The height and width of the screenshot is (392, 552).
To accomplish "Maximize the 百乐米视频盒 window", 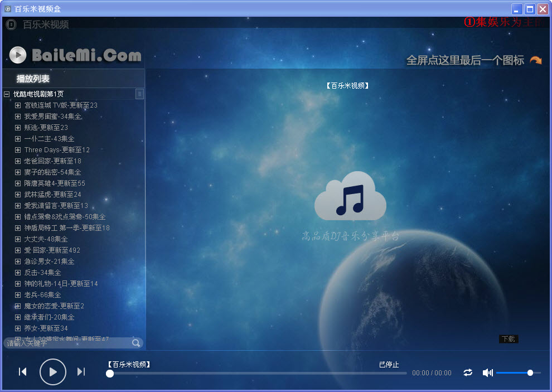I will click(530, 9).
